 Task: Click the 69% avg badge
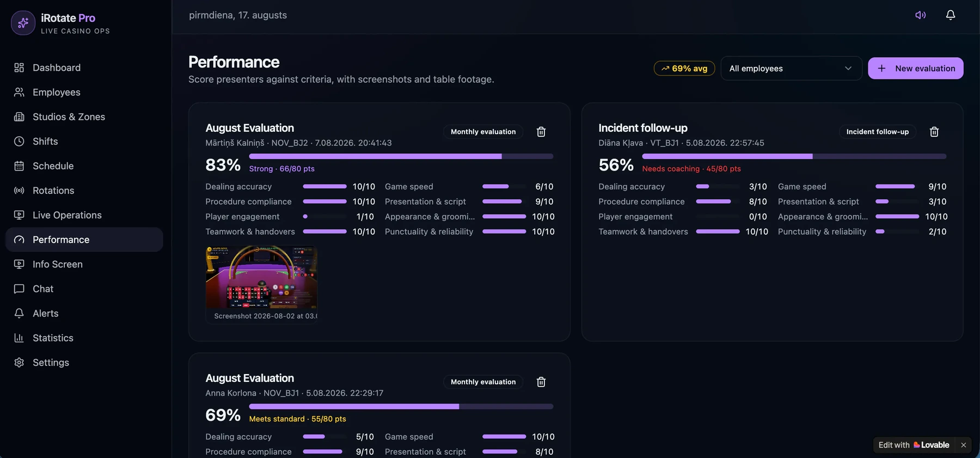[684, 68]
